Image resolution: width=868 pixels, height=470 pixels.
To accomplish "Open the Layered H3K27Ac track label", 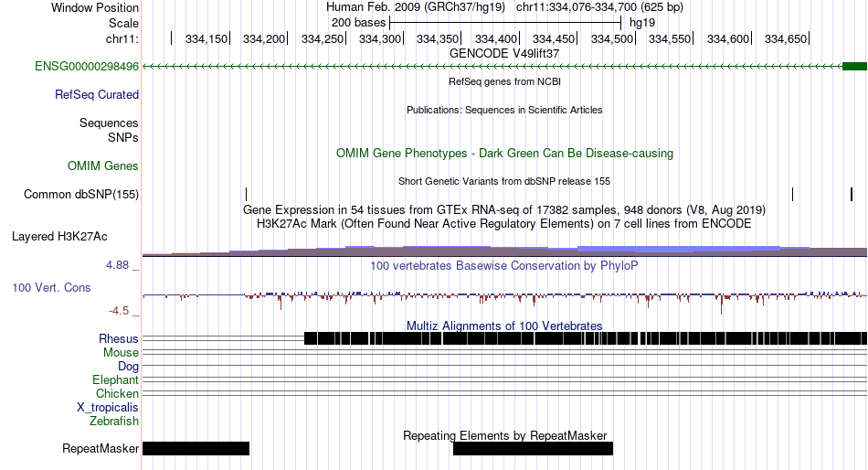I will 59,237.
